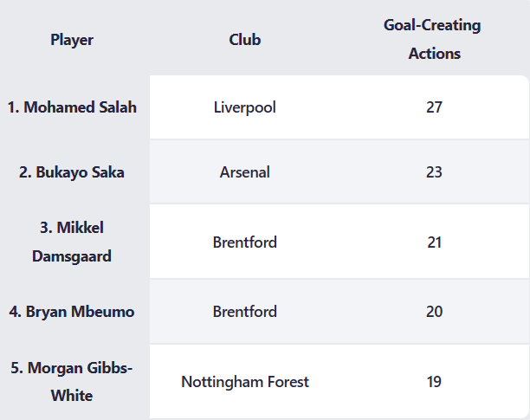This screenshot has height=420, width=530.
Task: Select the Mikkel Damsgaard player cell
Action: [72, 242]
